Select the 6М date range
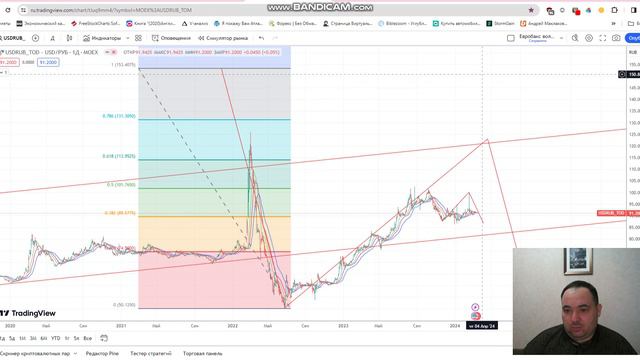640x360 pixels. [x=44, y=338]
